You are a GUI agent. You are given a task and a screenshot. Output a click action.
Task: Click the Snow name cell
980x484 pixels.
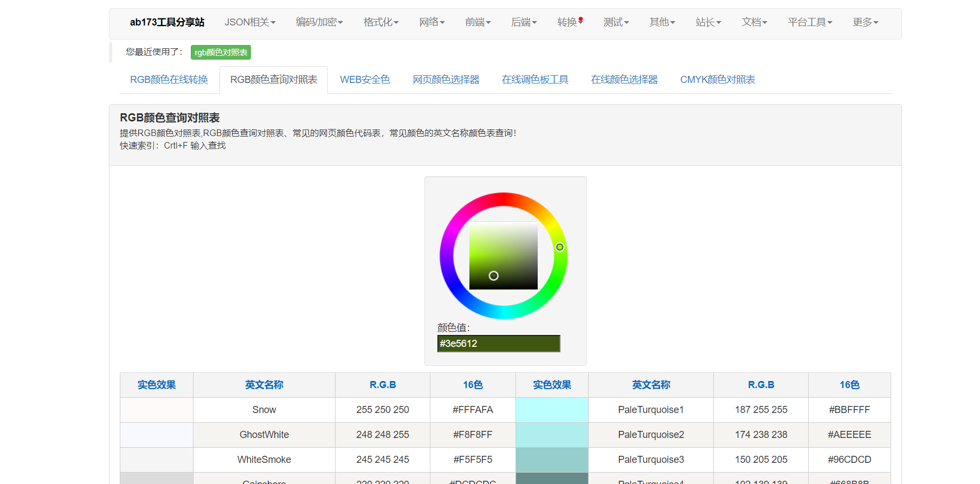pyautogui.click(x=264, y=410)
